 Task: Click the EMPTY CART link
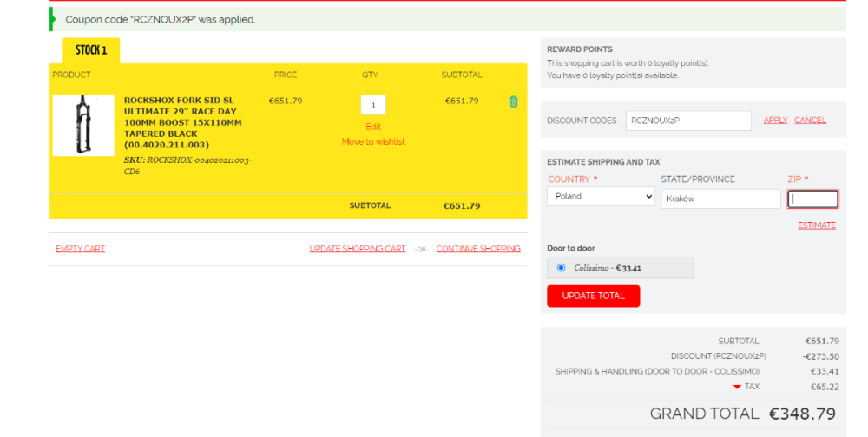pyautogui.click(x=80, y=249)
